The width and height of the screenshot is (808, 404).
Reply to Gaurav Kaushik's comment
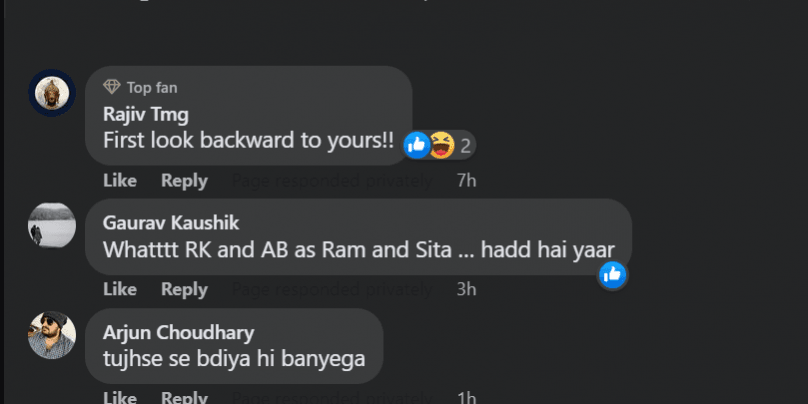[184, 289]
